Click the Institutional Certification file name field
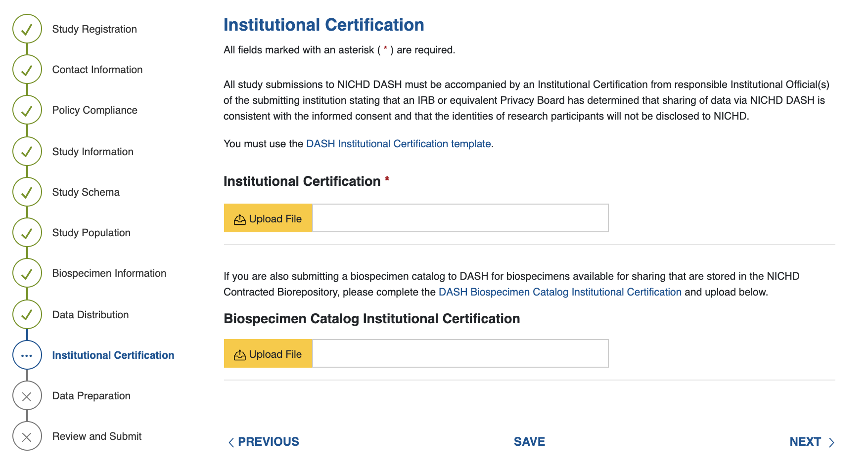This screenshot has height=468, width=868. click(460, 218)
